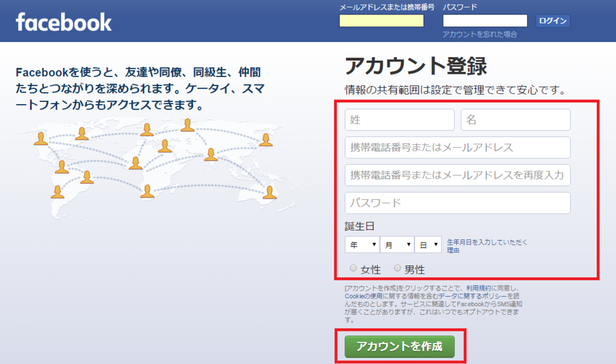The height and width of the screenshot is (364, 616).
Task: Select the 男性 radio button
Action: pos(397,268)
